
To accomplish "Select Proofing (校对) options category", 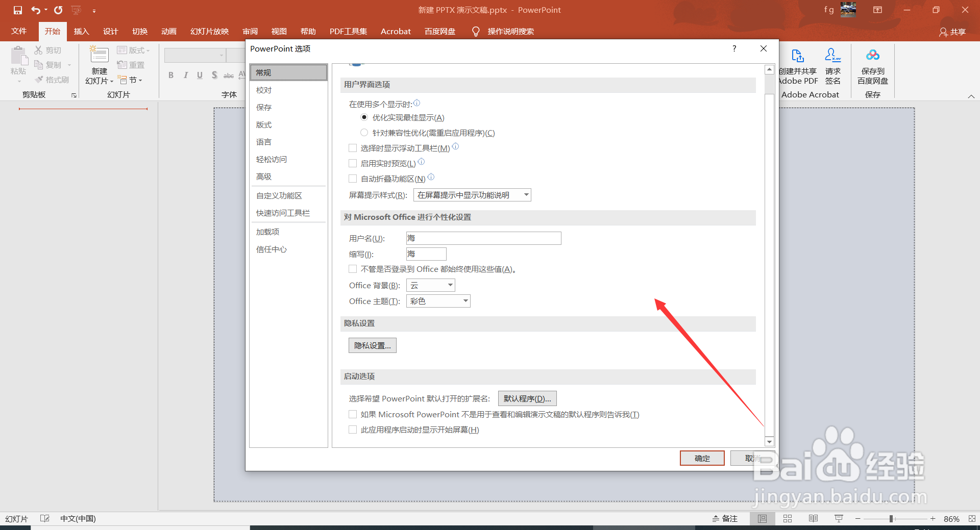I will [x=288, y=90].
